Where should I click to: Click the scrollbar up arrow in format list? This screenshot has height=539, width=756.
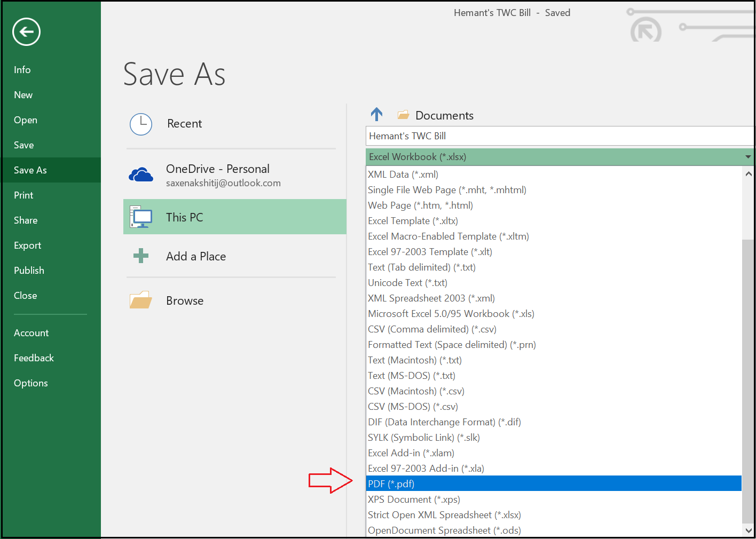click(x=749, y=173)
